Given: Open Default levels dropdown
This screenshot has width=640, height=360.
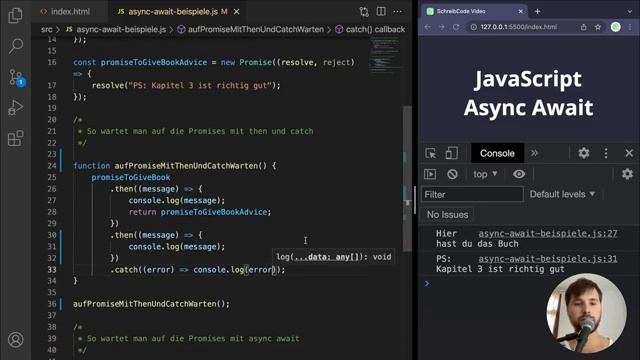Looking at the screenshot, I should click(562, 195).
